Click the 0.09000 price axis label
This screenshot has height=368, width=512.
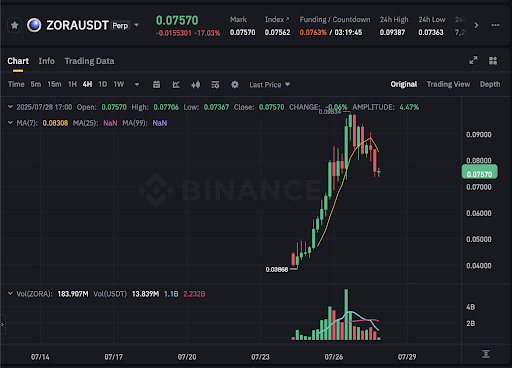[479, 135]
